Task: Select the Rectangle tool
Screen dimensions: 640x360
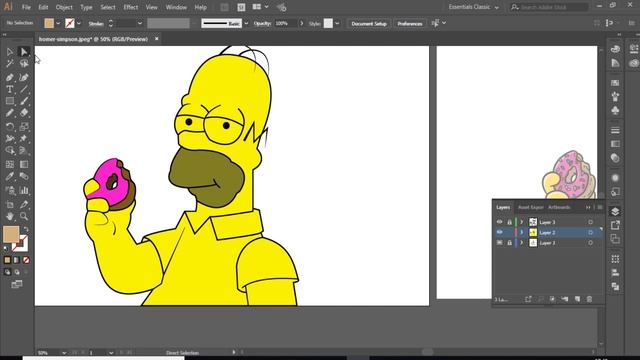Action: (9, 101)
